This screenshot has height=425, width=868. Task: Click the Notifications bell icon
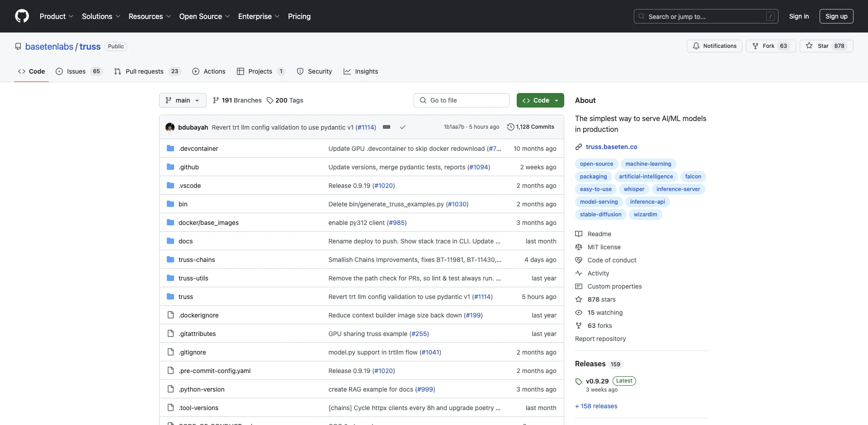tap(696, 46)
